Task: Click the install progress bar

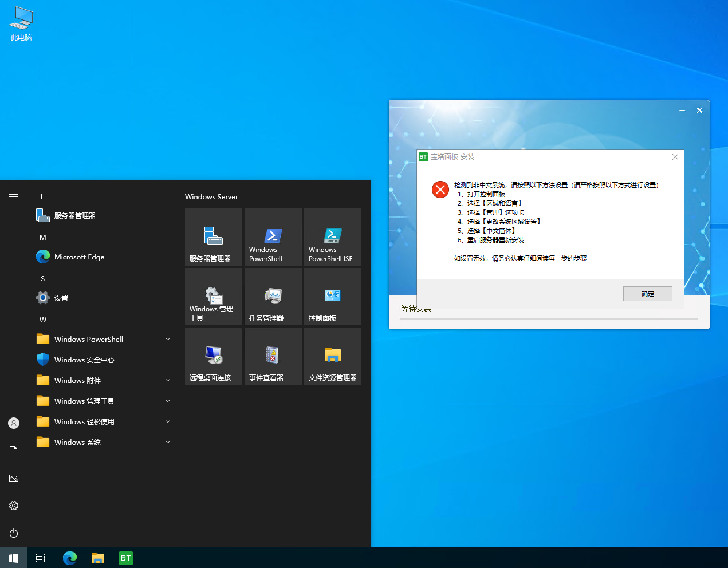Action: [x=549, y=318]
